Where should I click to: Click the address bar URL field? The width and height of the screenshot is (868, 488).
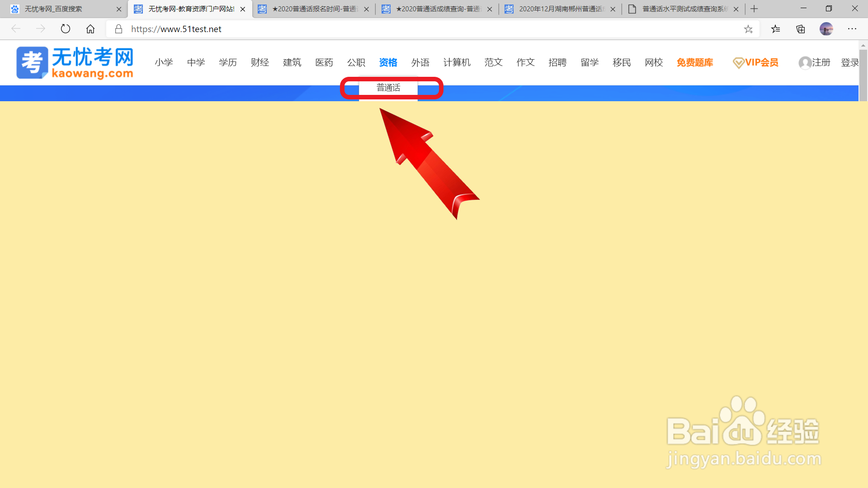point(407,29)
